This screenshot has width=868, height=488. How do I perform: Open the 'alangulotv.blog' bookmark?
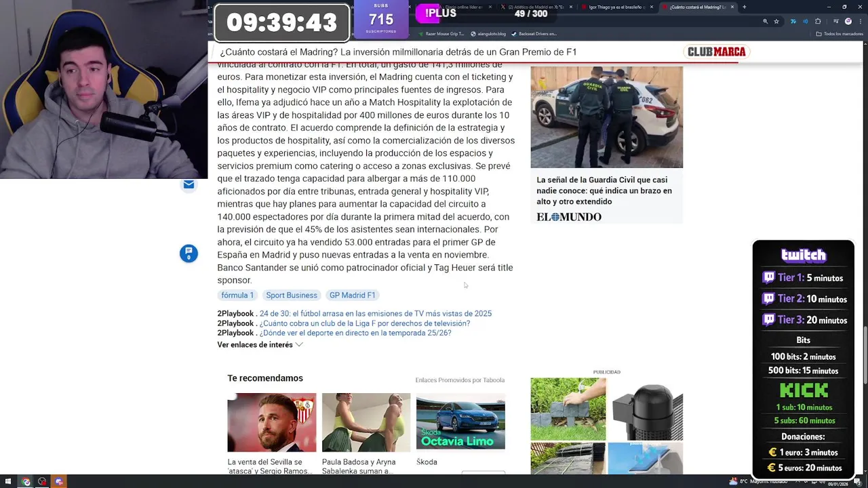pos(488,34)
